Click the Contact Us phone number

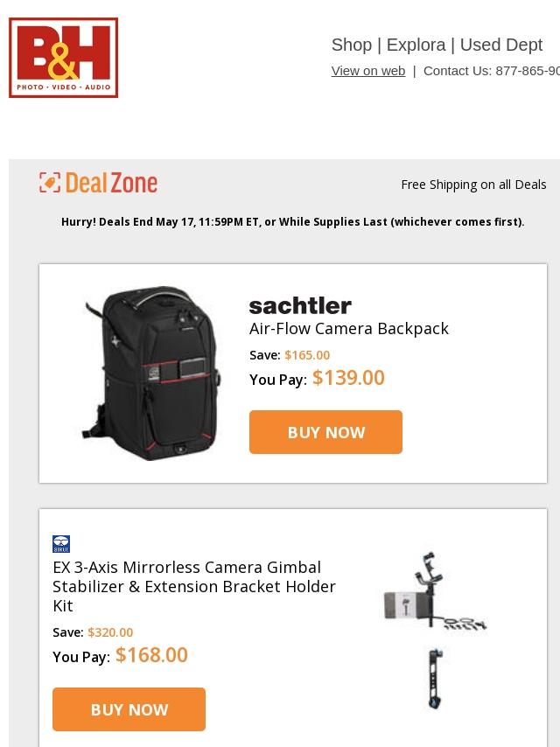528,71
